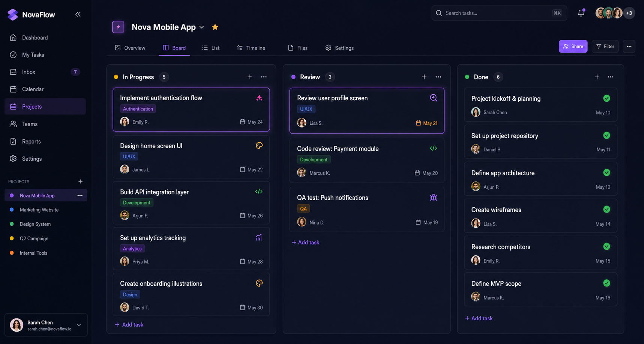
Task: Toggle completion check on Define app architecture
Action: point(606,172)
